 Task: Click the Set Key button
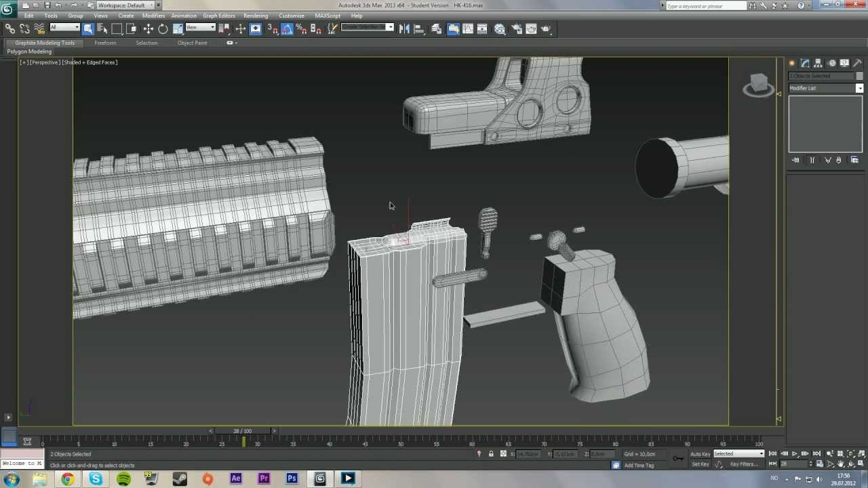coord(699,464)
